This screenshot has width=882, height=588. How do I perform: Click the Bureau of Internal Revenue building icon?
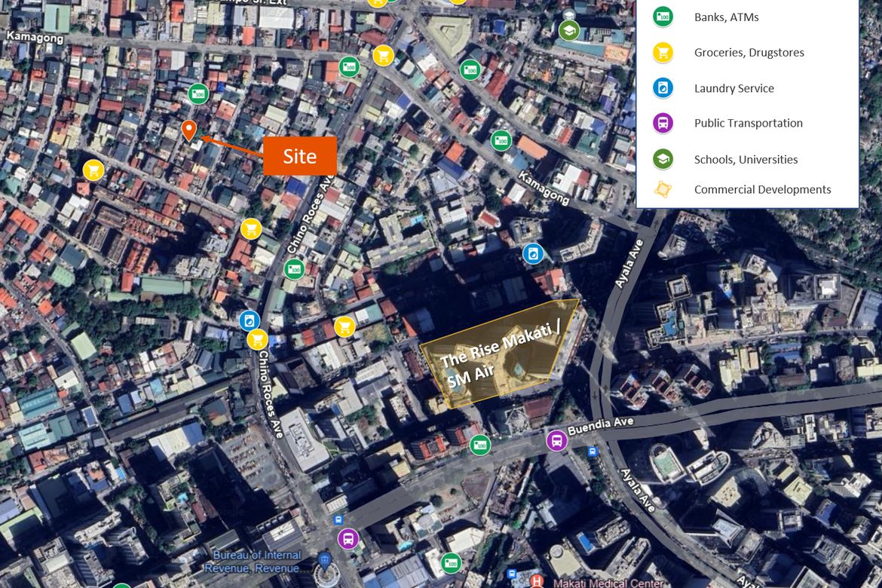pyautogui.click(x=324, y=560)
